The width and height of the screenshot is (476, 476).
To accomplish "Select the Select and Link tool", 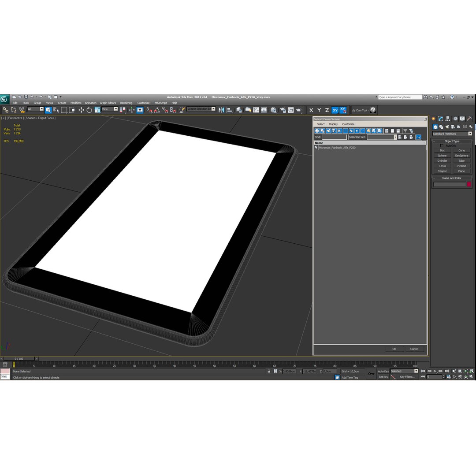I will point(5,110).
